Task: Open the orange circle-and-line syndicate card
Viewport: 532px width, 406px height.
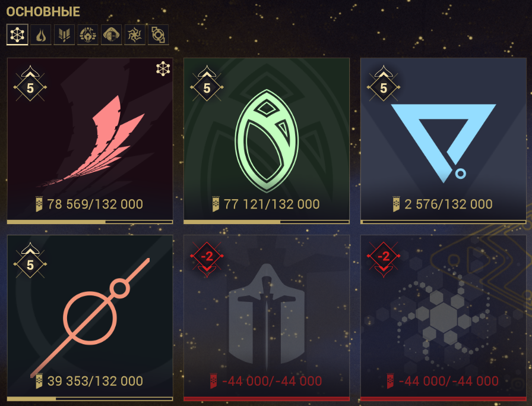Action: [x=90, y=317]
